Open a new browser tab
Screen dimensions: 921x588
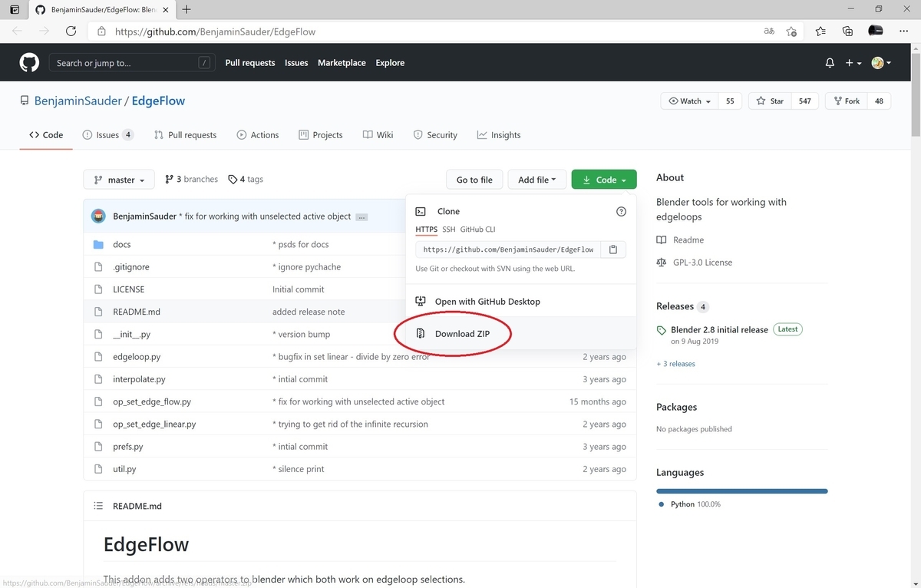187,9
